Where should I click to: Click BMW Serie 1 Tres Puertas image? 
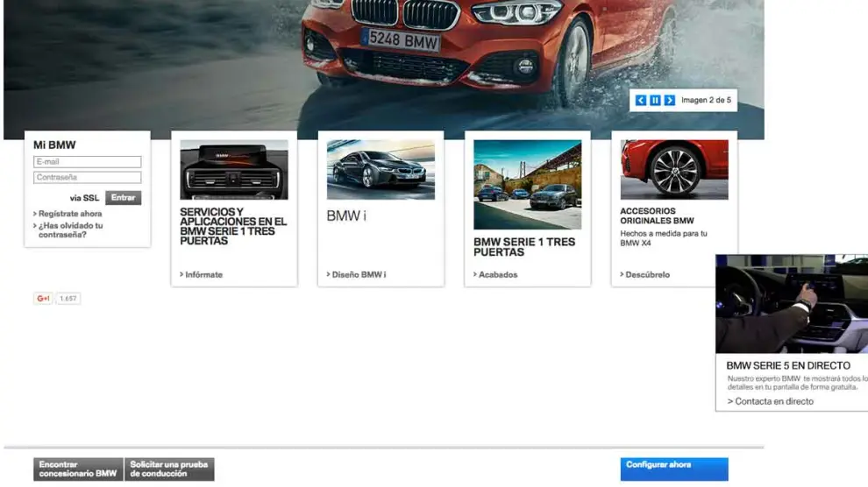(527, 184)
